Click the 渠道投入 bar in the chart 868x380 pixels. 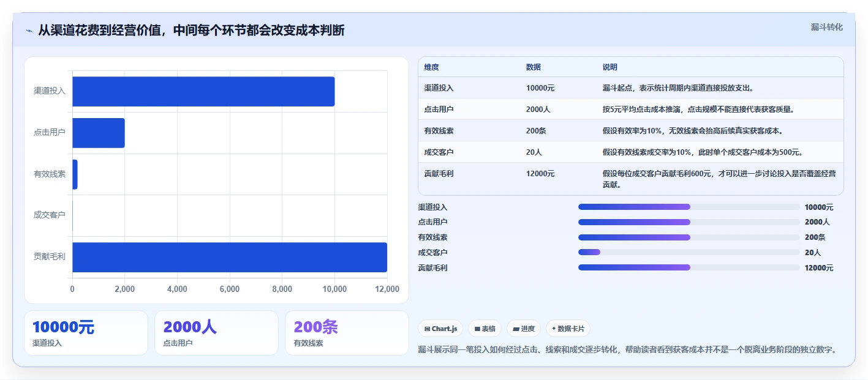[x=203, y=91]
